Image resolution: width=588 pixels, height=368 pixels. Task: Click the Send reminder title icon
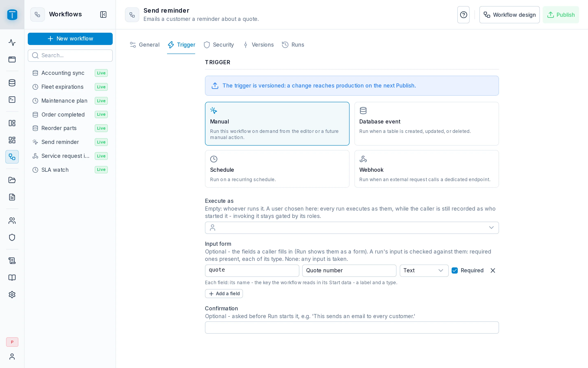(132, 15)
